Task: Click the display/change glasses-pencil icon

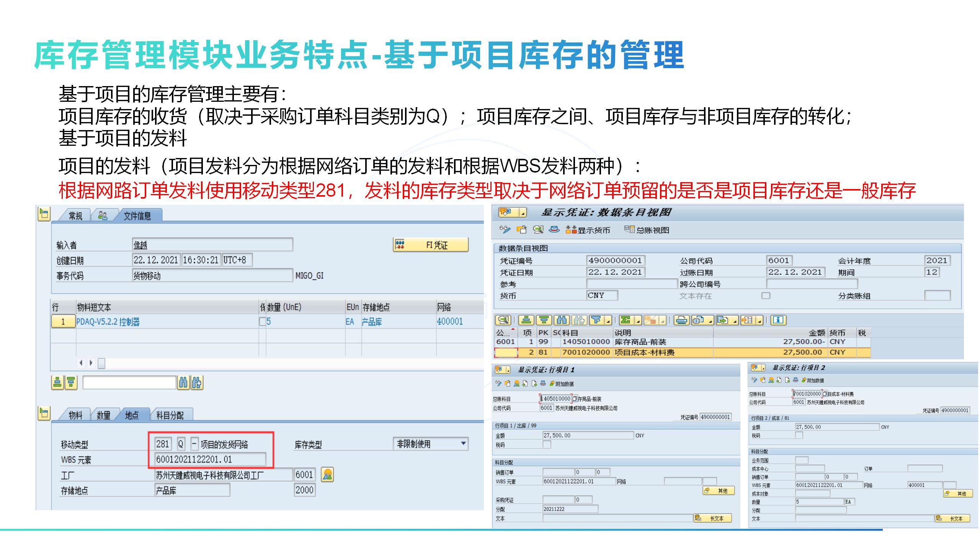Action: tap(505, 230)
